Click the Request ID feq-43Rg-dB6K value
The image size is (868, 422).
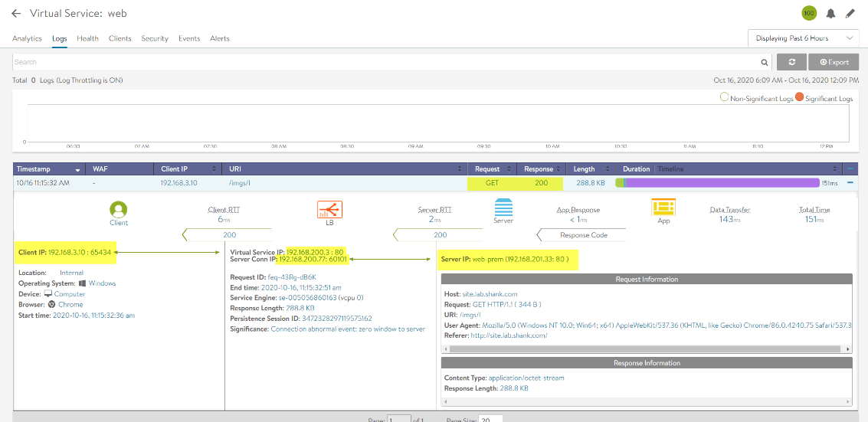coord(292,276)
